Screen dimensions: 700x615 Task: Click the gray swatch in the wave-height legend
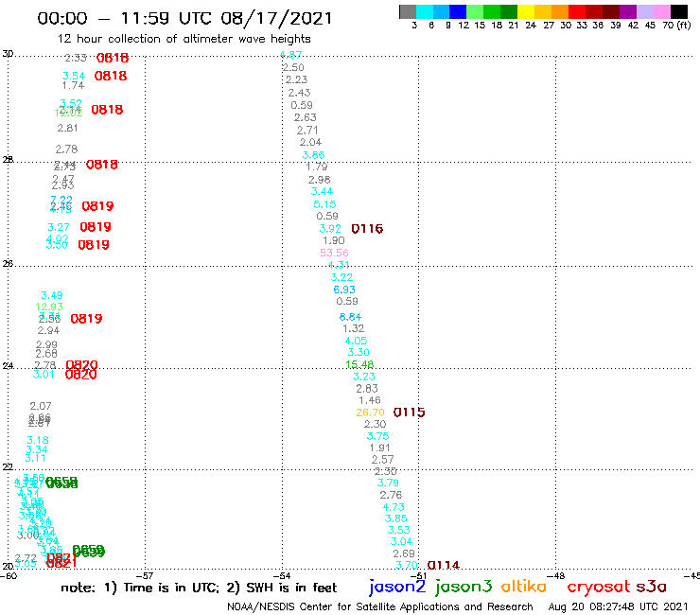pos(408,11)
